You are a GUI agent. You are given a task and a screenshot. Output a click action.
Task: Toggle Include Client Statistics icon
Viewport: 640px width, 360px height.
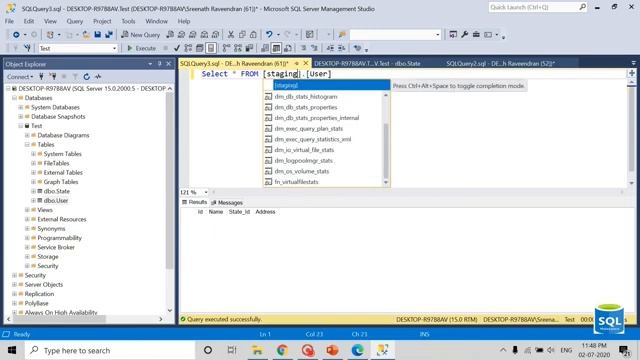click(249, 48)
